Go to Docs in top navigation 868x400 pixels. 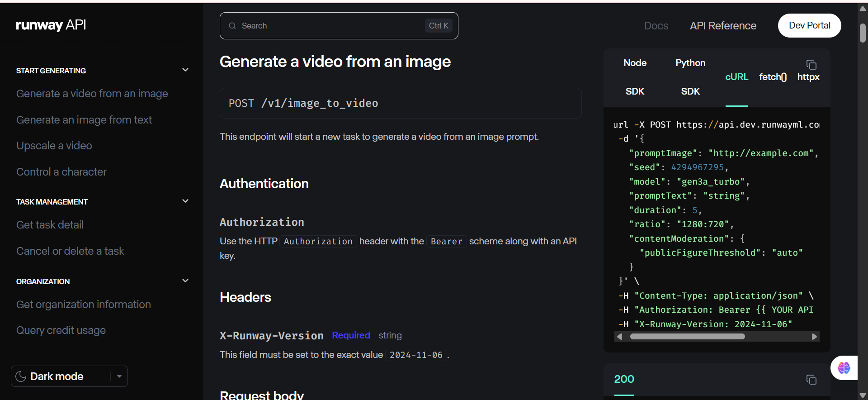point(656,26)
